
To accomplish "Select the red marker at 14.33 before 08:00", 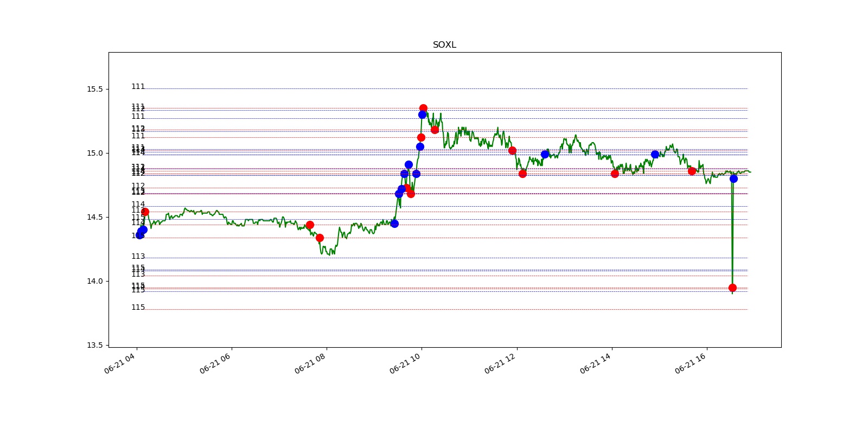I will click(x=320, y=238).
